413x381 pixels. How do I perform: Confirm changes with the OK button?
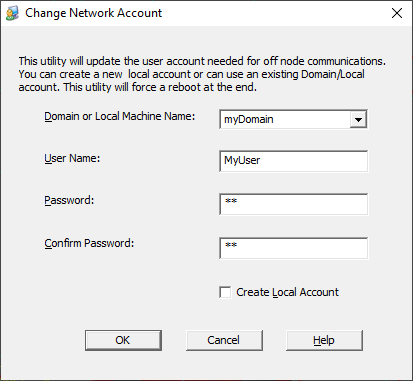(123, 340)
